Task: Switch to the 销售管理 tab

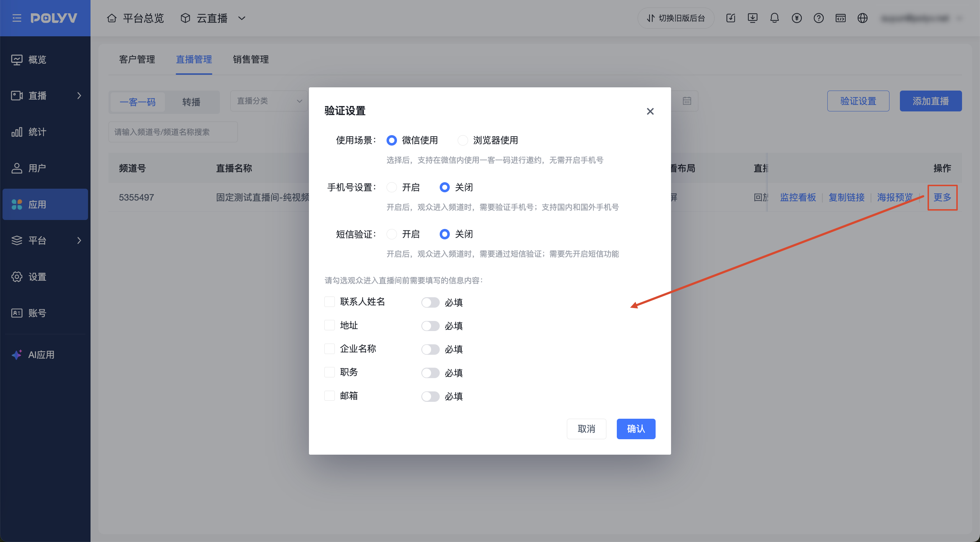Action: 251,59
